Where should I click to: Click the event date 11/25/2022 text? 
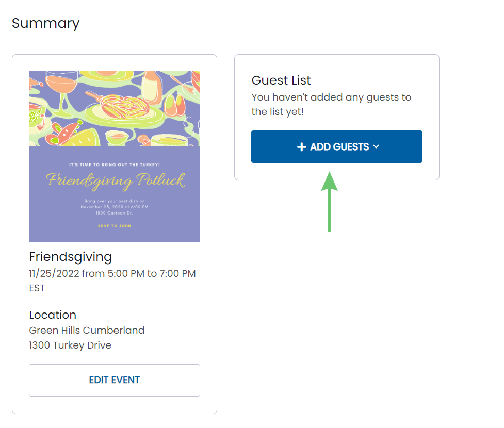click(54, 273)
